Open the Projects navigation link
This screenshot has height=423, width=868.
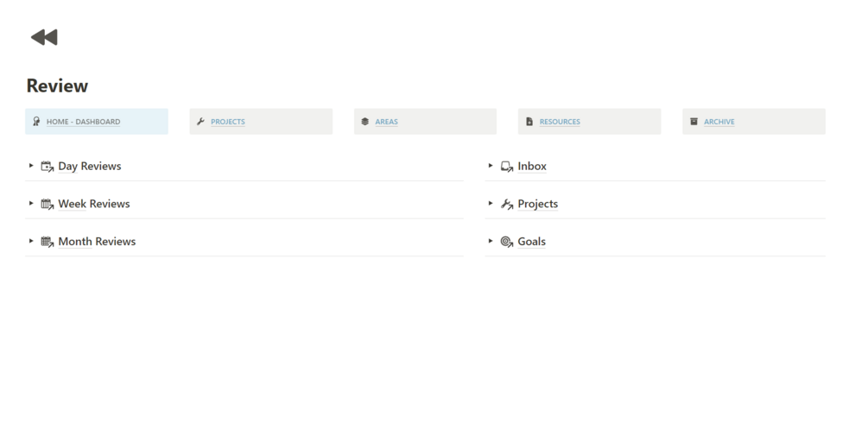pos(228,122)
